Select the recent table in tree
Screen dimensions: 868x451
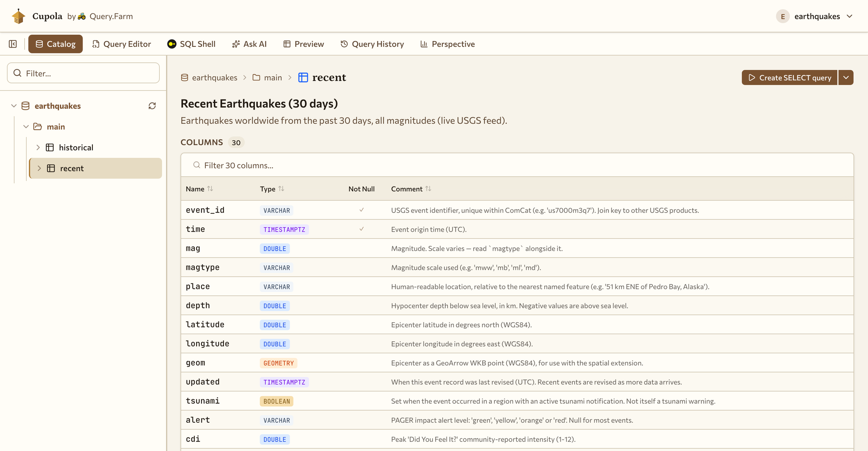95,168
